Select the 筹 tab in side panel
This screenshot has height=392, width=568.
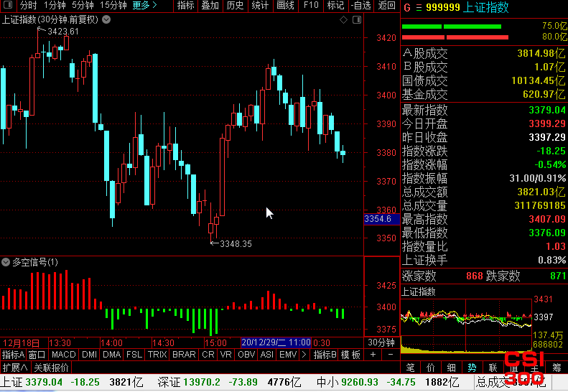point(557,368)
